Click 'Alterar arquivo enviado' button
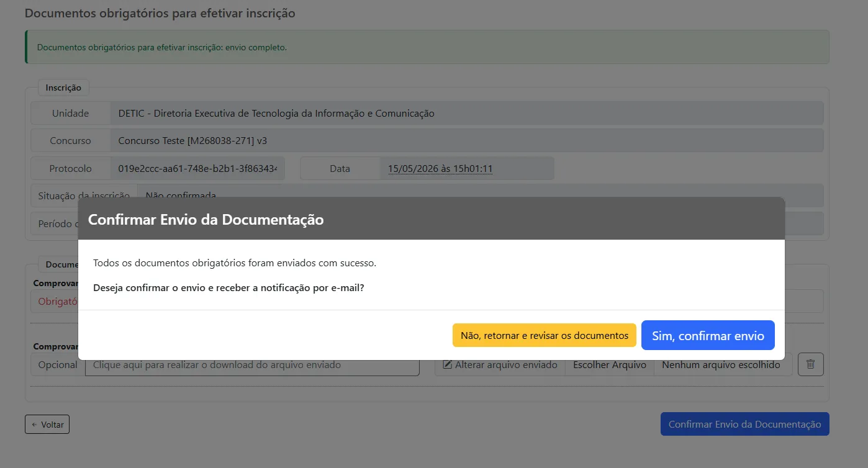868x468 pixels. tap(500, 365)
